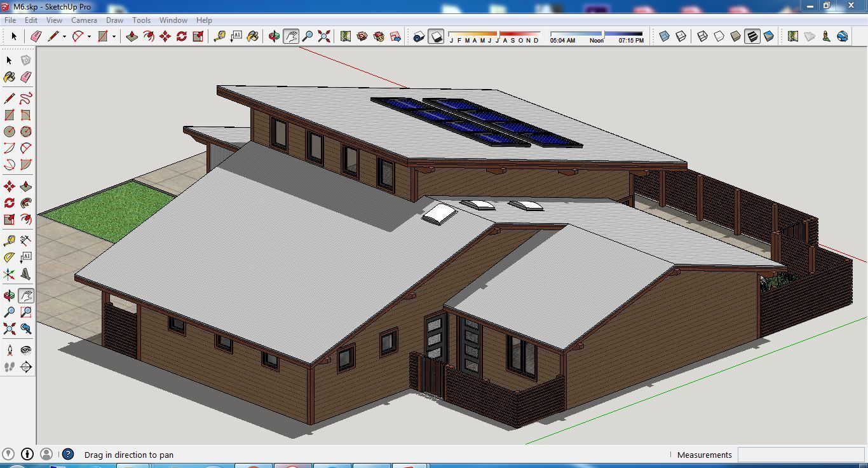Switch to Shaded face style
This screenshot has width=868, height=468.
tap(736, 36)
